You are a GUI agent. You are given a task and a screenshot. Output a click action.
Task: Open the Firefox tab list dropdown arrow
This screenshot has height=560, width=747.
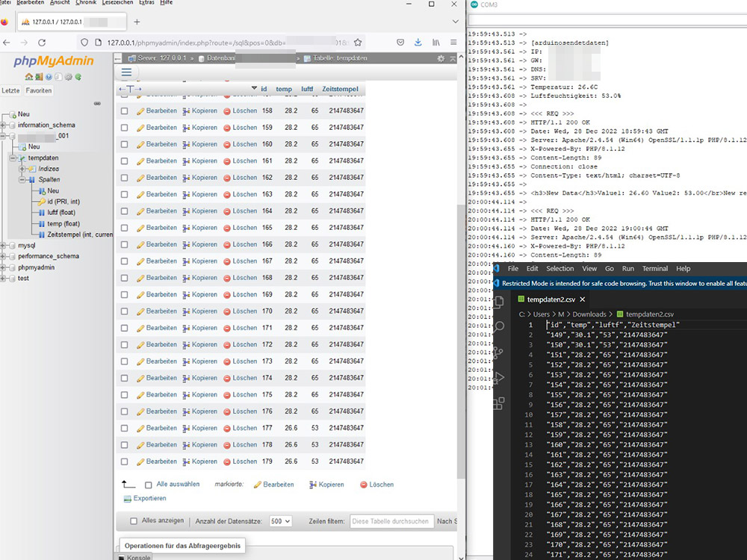[456, 22]
